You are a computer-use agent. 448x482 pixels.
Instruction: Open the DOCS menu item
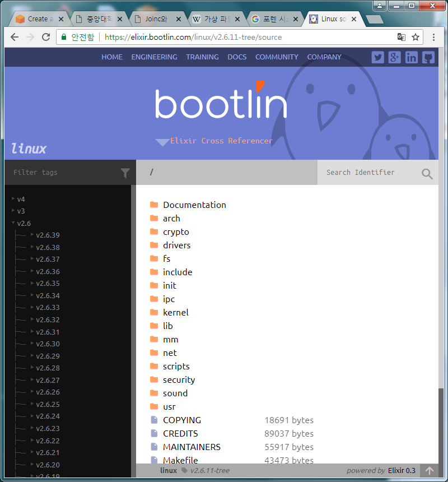[237, 57]
